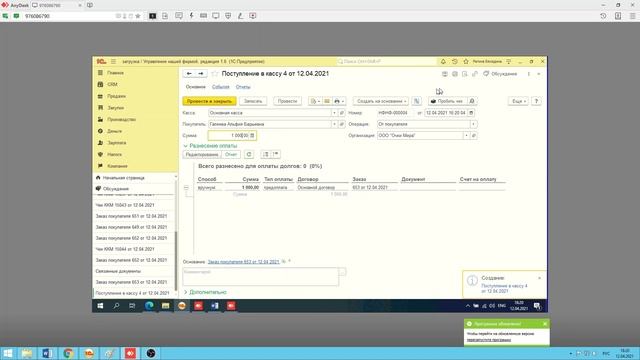640x360 pixels.
Task: Click the AnyDesk keyboard icon
Action: click(x=203, y=16)
